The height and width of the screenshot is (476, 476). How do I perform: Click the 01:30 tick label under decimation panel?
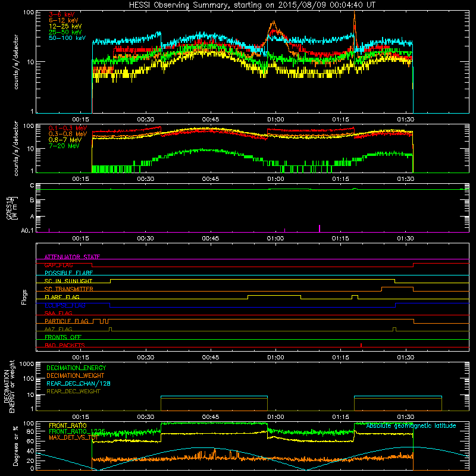pyautogui.click(x=405, y=417)
